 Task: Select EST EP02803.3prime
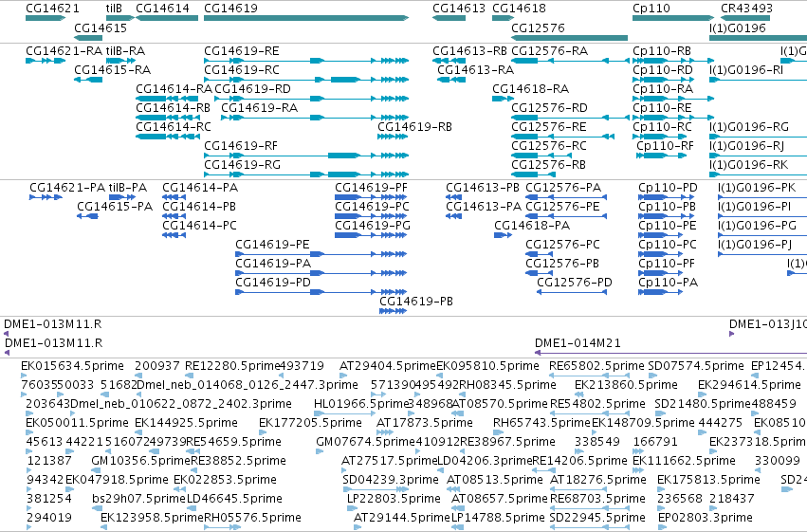(706, 518)
